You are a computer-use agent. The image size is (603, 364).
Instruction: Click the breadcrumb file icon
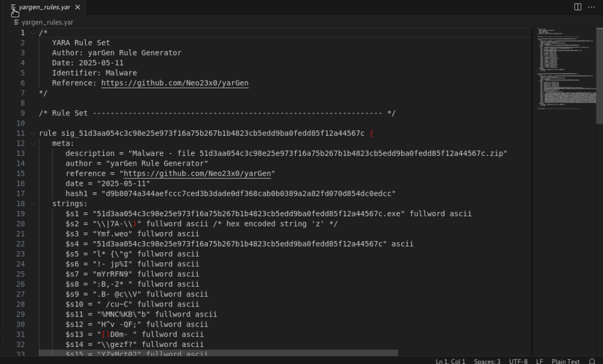tap(17, 22)
